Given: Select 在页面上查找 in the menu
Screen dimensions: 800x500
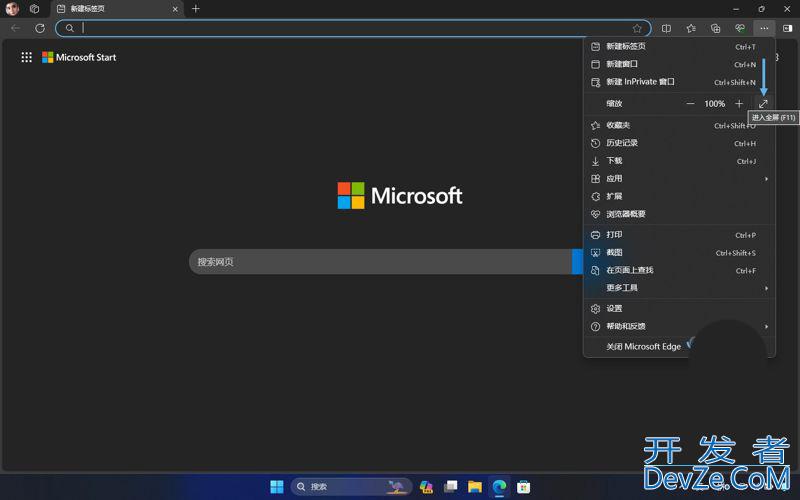Looking at the screenshot, I should [679, 270].
